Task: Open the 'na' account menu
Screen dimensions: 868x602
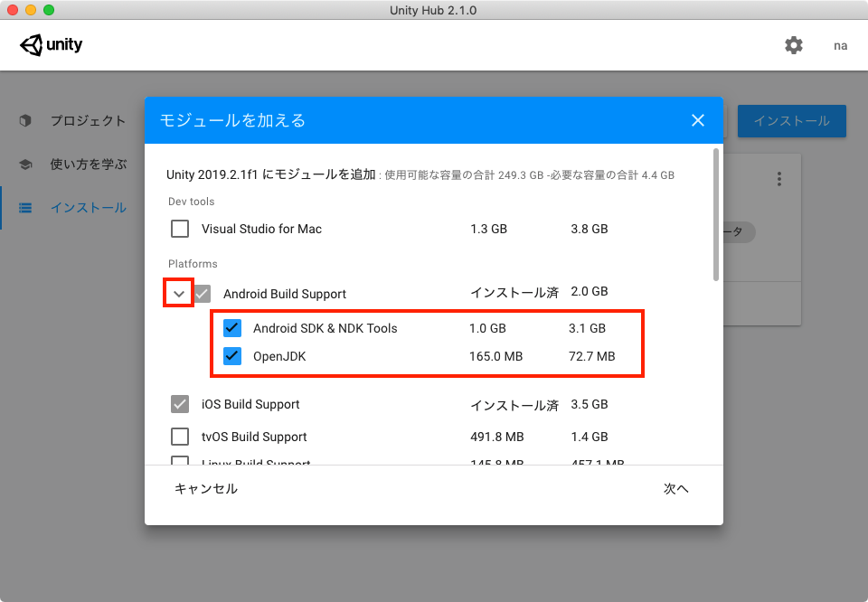Action: (x=840, y=46)
